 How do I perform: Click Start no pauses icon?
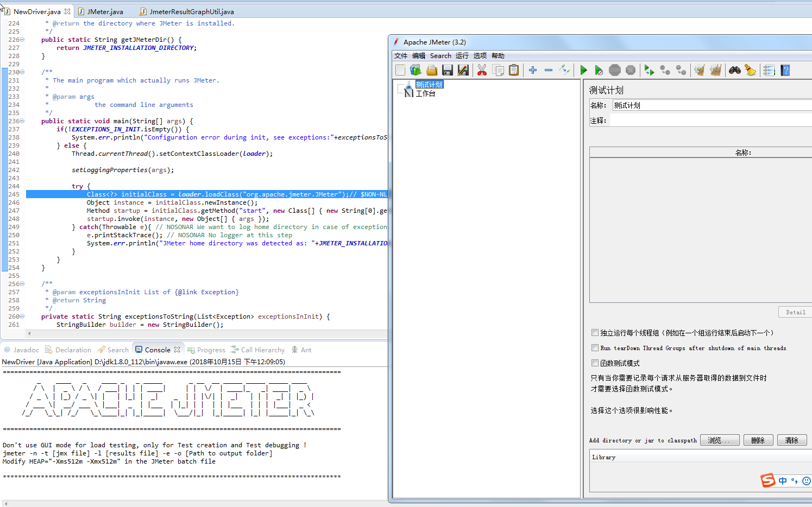pyautogui.click(x=599, y=70)
